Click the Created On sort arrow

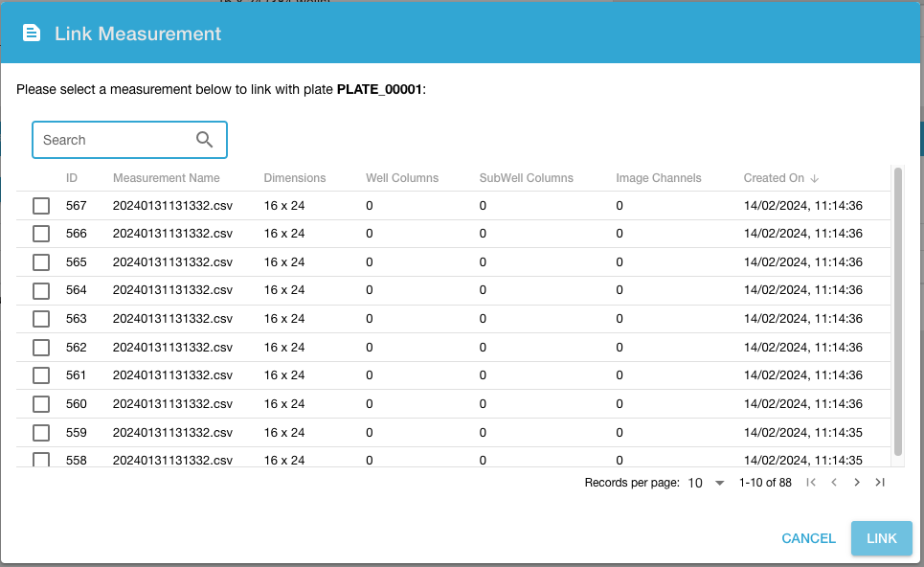coord(815,178)
